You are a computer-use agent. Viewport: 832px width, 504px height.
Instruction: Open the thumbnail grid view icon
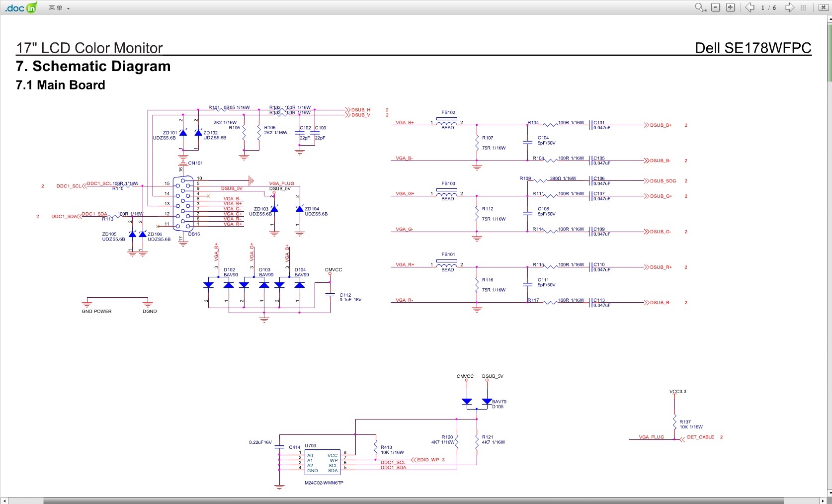point(804,7)
